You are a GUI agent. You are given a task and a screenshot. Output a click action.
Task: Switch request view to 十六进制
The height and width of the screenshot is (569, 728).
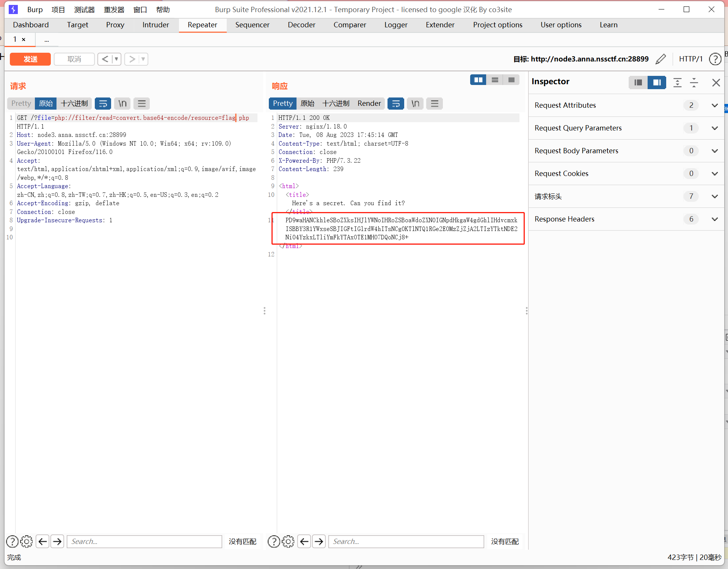tap(74, 104)
